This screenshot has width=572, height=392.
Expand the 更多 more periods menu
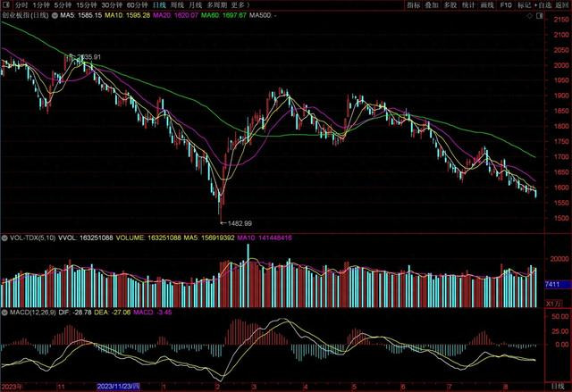click(x=240, y=5)
